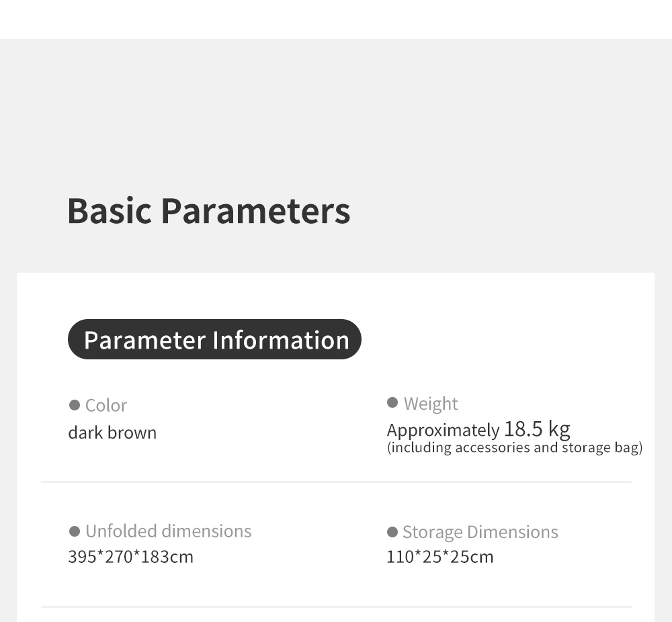Select the 110*25*25cm value
Screen dimensions: 672x622
(439, 557)
